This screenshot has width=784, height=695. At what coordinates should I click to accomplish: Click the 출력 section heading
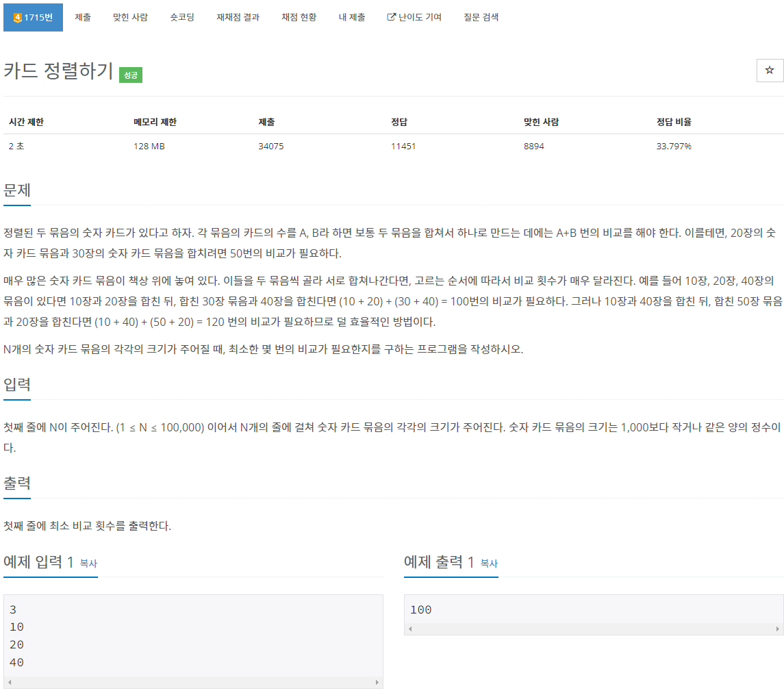pyautogui.click(x=17, y=483)
